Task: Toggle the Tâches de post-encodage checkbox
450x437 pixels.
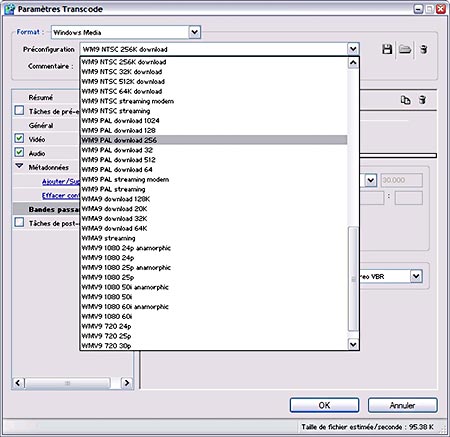Action: pyautogui.click(x=19, y=222)
